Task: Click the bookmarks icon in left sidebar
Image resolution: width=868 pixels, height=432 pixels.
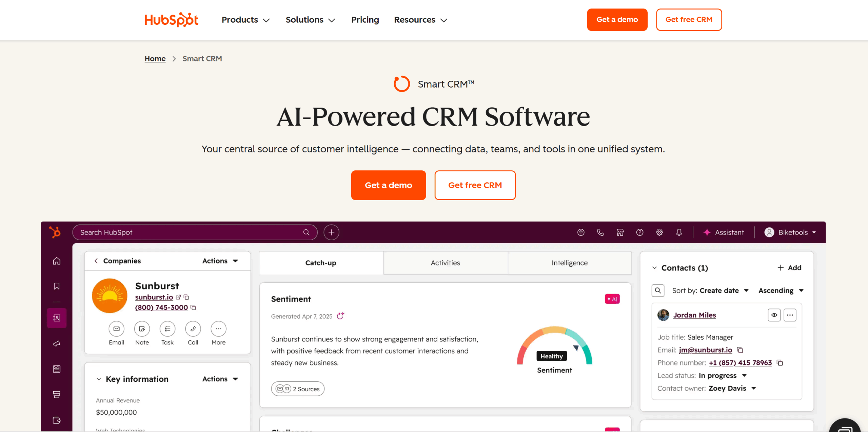Action: pos(57,286)
